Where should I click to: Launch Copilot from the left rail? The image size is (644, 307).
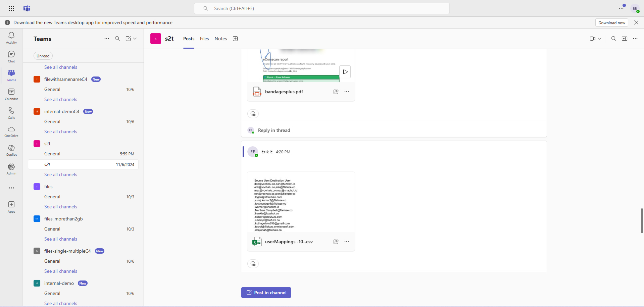(11, 150)
